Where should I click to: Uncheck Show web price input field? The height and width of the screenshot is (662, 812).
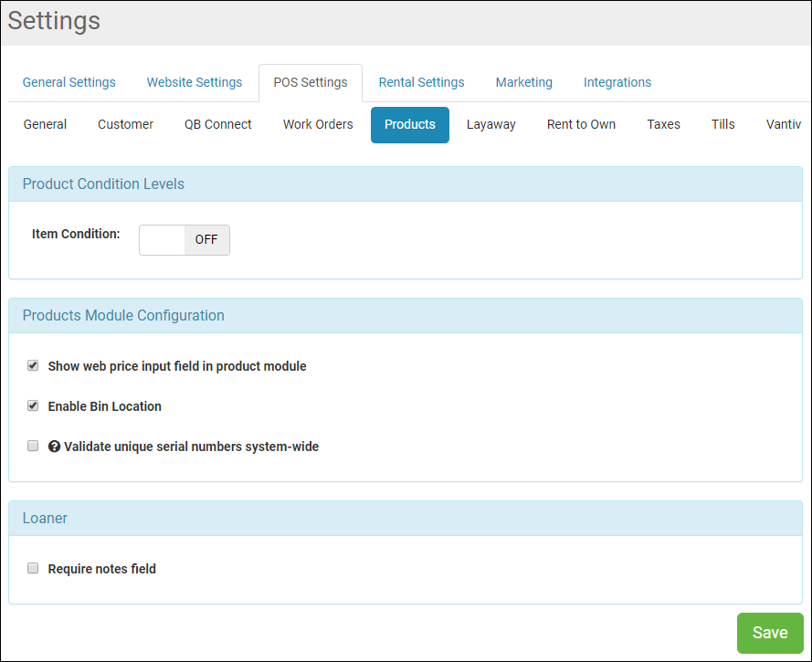(33, 365)
